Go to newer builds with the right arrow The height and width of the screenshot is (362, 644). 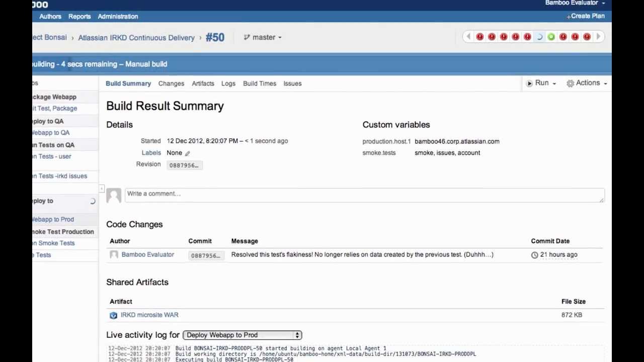click(x=598, y=37)
